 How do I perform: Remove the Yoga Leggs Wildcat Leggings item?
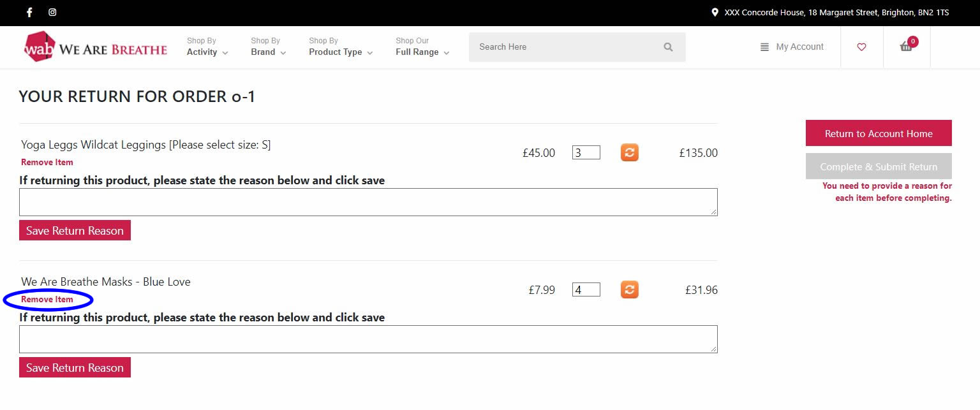pos(47,163)
